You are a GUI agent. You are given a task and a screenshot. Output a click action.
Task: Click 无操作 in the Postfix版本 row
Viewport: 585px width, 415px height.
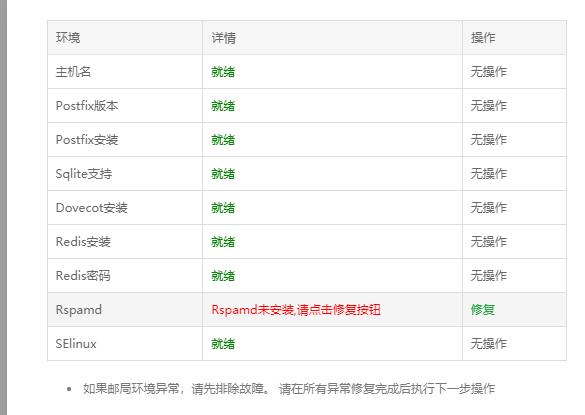point(489,106)
